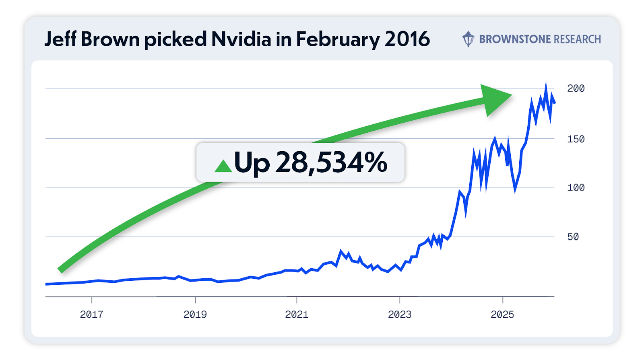
Task: Click the 2023 x-axis label
Action: [x=400, y=315]
